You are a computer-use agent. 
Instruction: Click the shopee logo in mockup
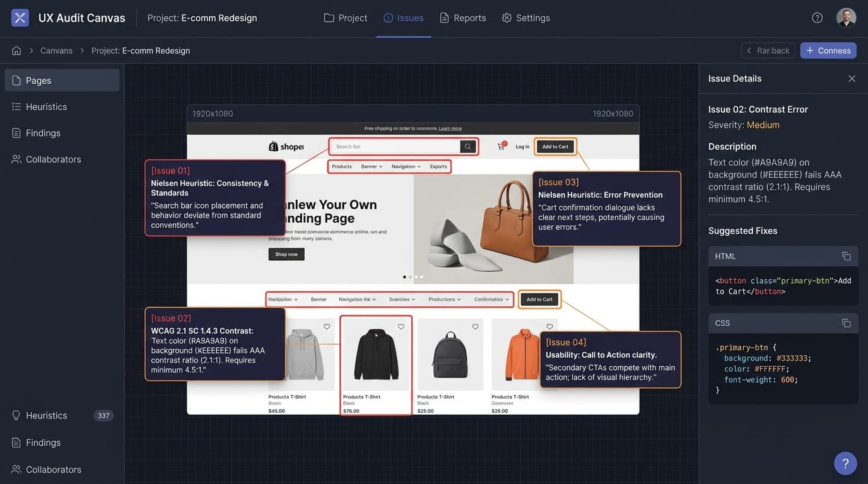pos(286,146)
